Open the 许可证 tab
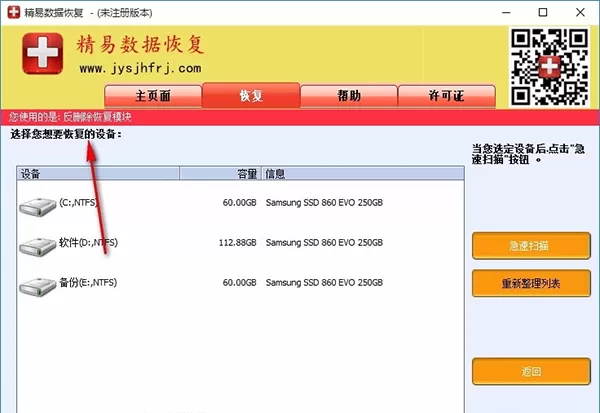Screen dimensions: 600x413 (447, 96)
